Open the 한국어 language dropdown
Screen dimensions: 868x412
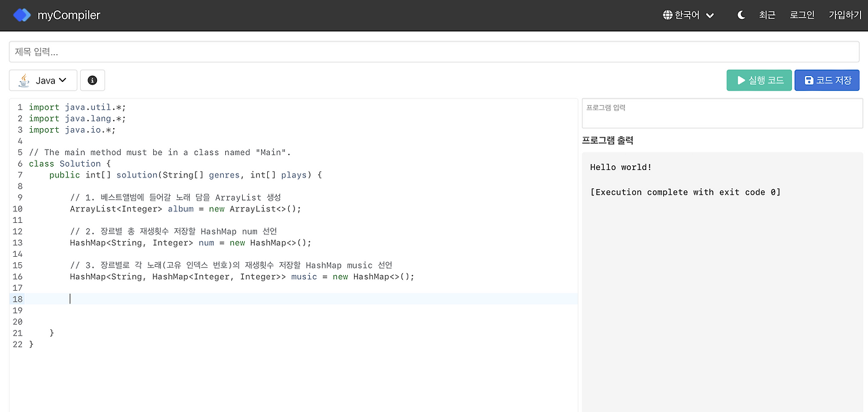688,14
